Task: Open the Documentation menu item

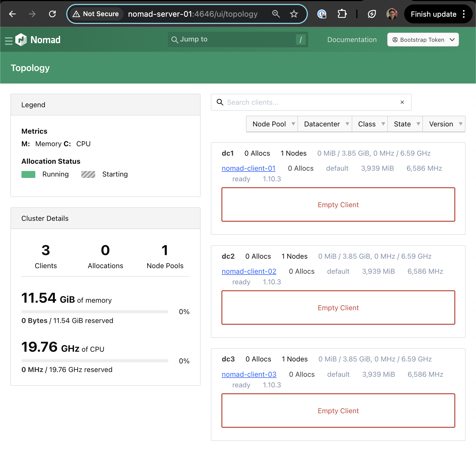Action: (x=352, y=40)
